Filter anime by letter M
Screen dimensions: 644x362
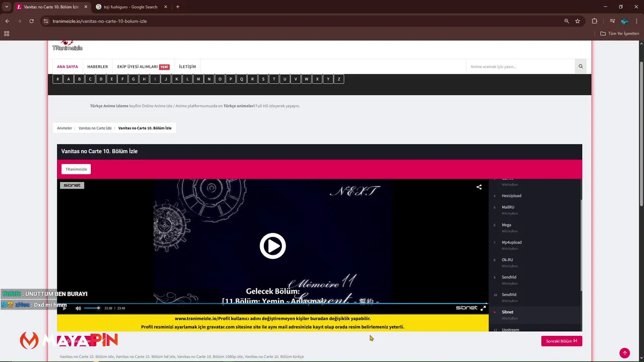coord(198,79)
